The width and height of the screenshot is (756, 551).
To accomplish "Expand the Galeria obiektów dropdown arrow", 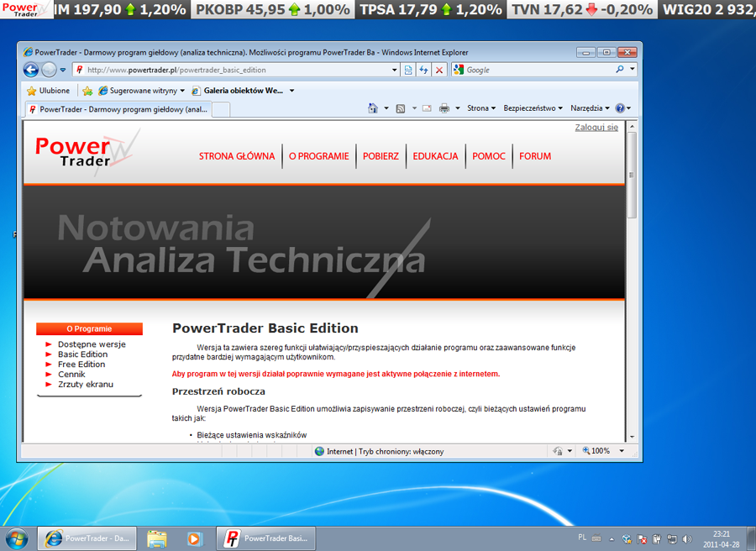I will click(291, 91).
